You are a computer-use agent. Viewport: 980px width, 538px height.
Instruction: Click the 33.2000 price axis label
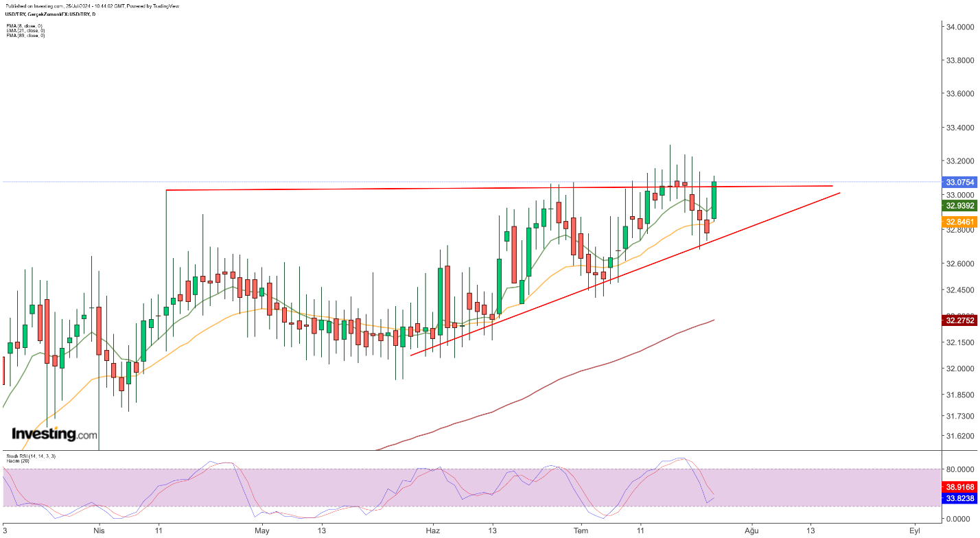click(961, 161)
